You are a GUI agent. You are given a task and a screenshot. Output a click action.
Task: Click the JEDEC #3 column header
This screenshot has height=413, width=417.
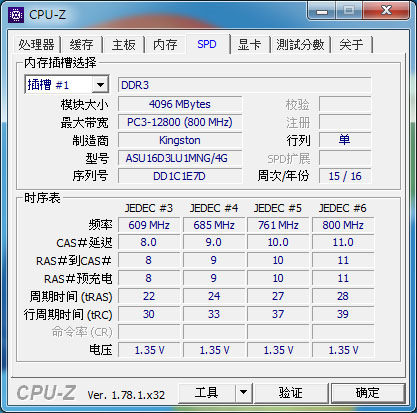[x=149, y=208]
